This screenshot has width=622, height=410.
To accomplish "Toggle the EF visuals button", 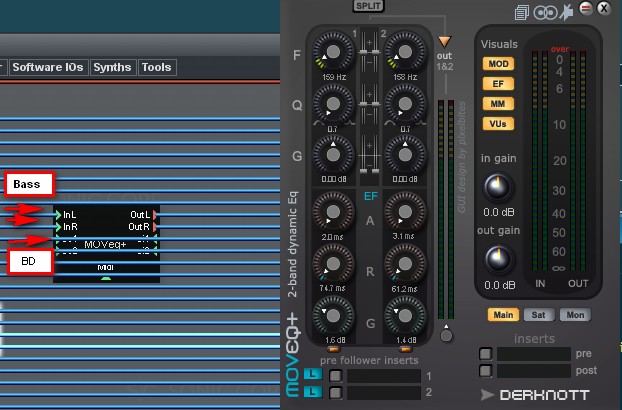I will 497,84.
